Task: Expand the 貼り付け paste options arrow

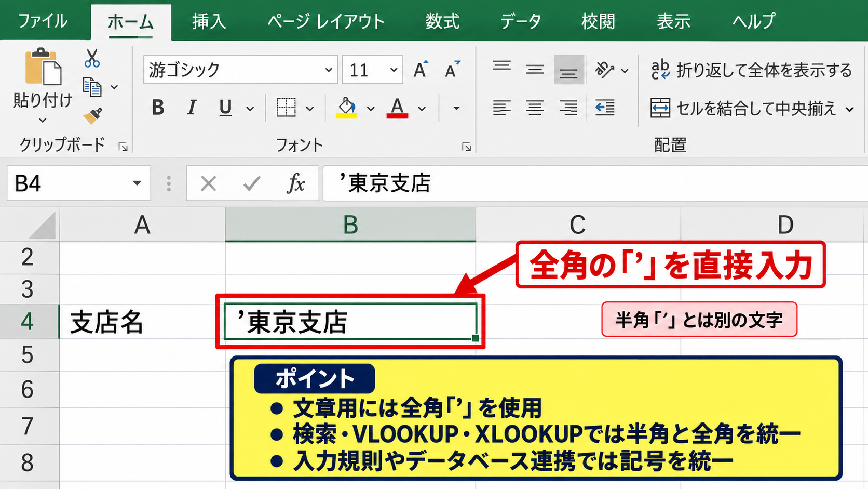Action: tap(43, 121)
